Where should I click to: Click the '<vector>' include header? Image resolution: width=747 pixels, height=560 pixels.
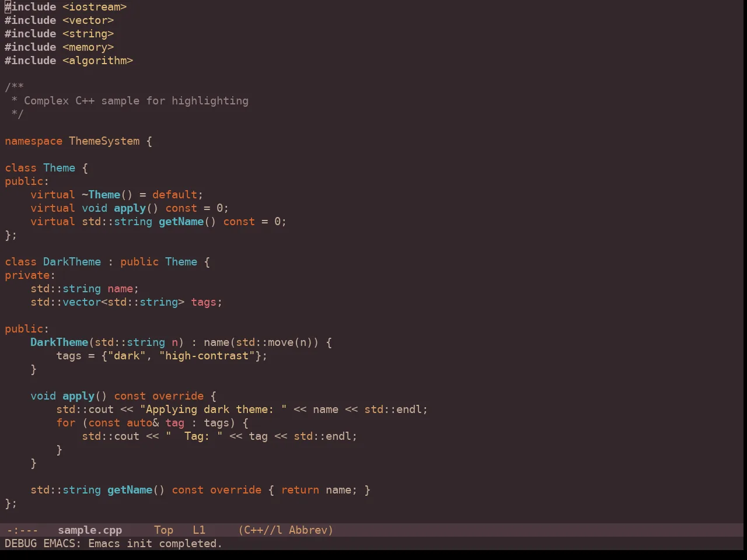88,20
